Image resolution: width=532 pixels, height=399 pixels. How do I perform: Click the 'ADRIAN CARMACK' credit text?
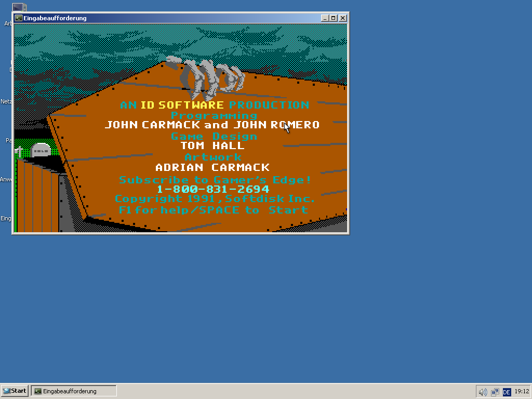coord(212,167)
